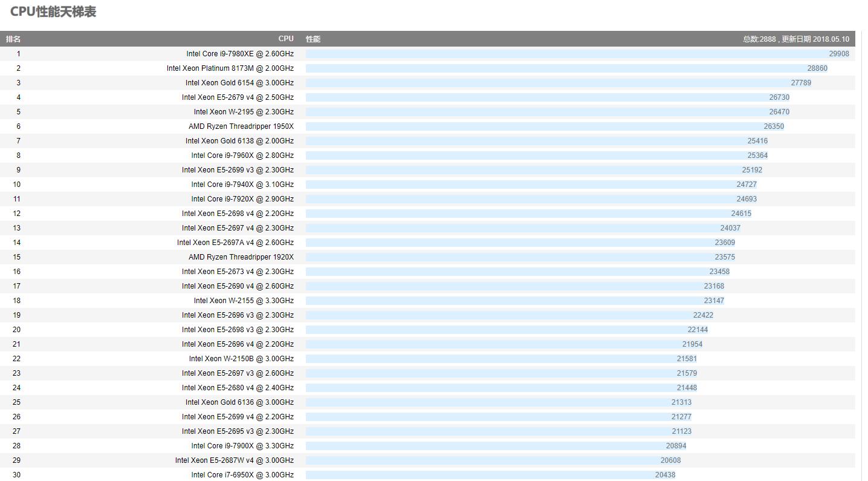Click the score value 28860
The height and width of the screenshot is (481, 868).
(817, 68)
